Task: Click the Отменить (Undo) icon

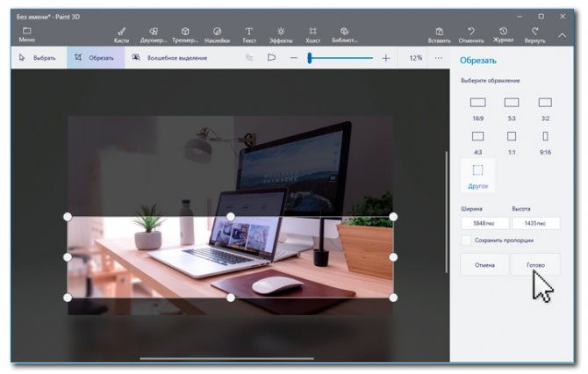Action: 471,34
